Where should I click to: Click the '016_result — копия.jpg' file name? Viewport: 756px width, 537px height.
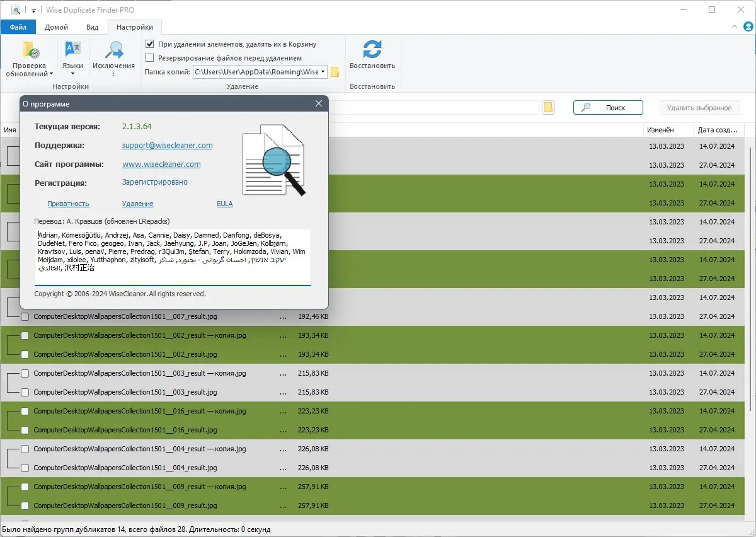[x=140, y=411]
